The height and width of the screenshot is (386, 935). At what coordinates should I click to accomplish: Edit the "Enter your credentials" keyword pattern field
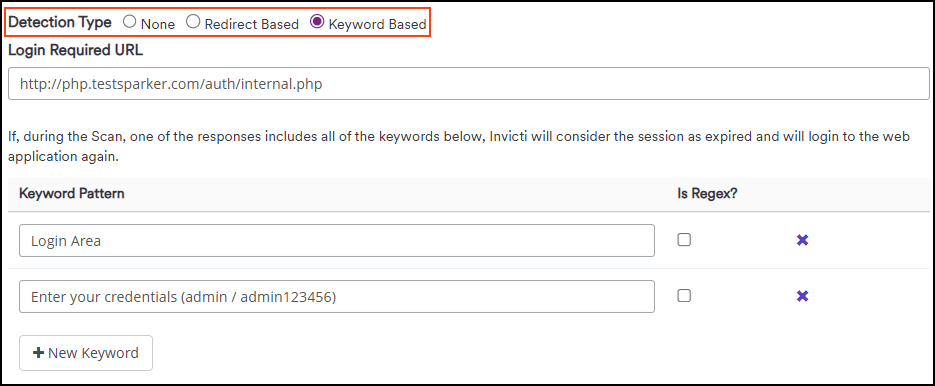337,297
